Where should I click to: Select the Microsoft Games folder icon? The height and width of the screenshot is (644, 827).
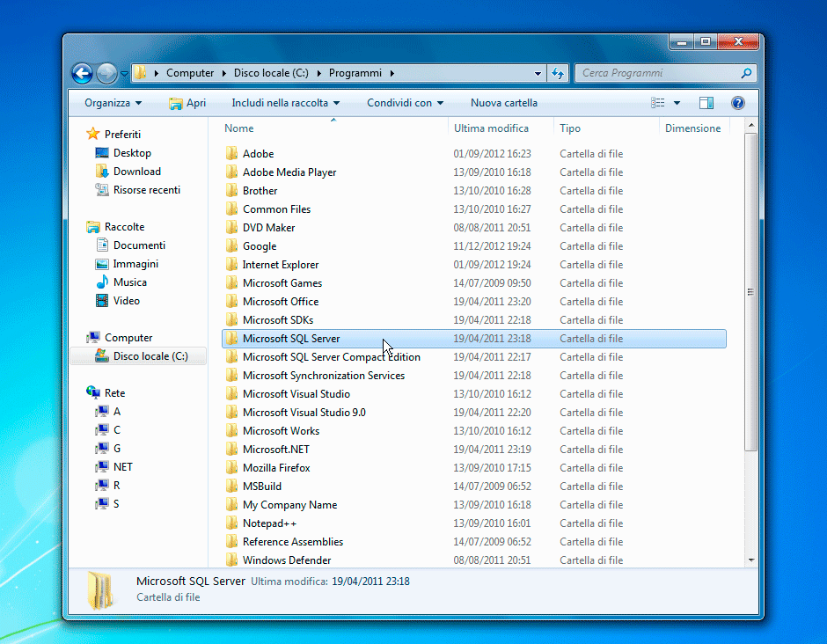pos(231,282)
